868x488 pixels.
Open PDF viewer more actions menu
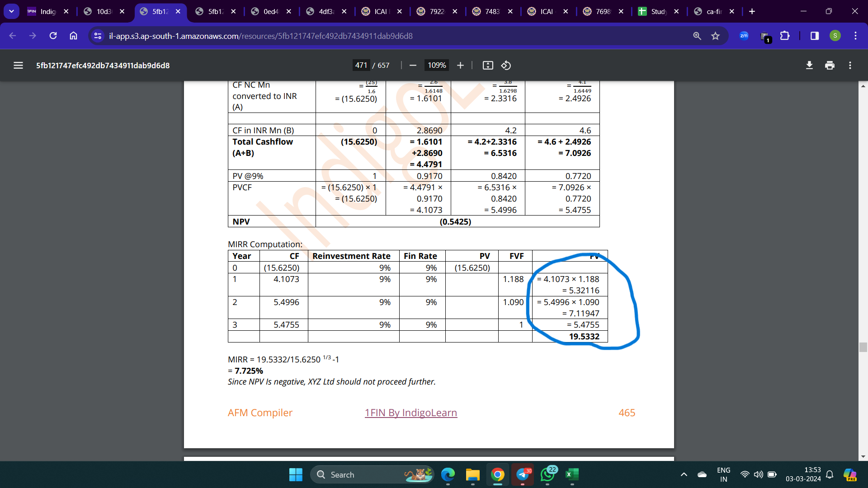850,66
